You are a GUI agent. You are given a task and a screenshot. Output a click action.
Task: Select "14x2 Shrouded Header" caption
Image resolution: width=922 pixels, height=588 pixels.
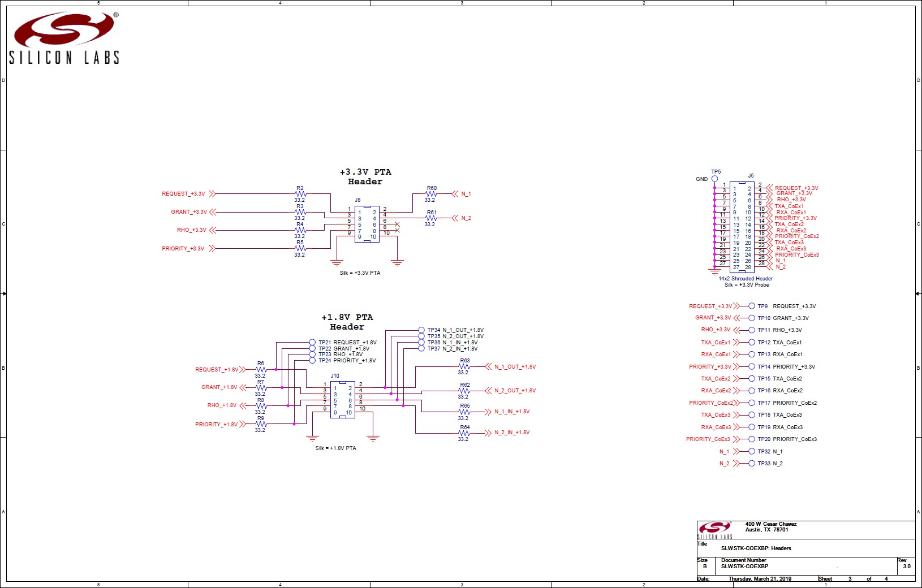[746, 279]
